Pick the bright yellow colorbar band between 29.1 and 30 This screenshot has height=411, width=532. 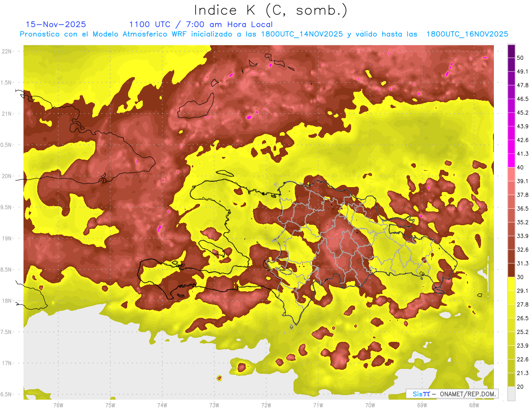click(x=511, y=284)
